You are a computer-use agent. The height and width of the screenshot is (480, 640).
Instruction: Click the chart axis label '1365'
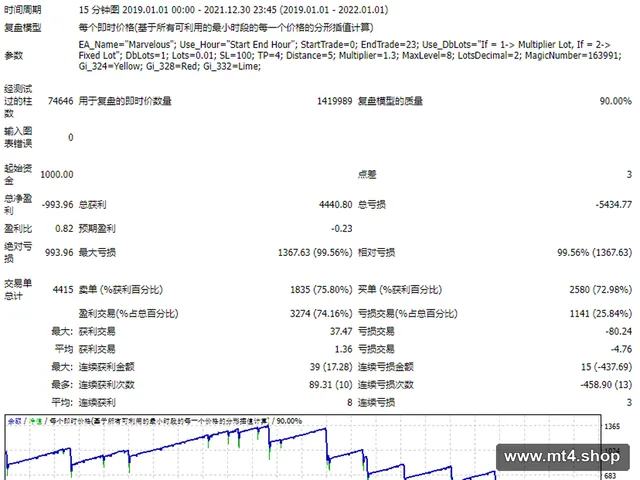(612, 427)
